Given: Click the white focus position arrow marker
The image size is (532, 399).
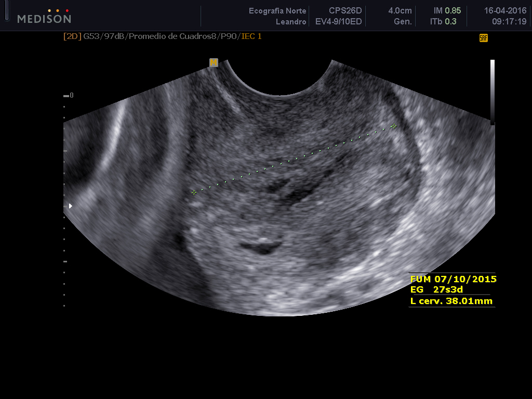Looking at the screenshot, I should pyautogui.click(x=71, y=206).
